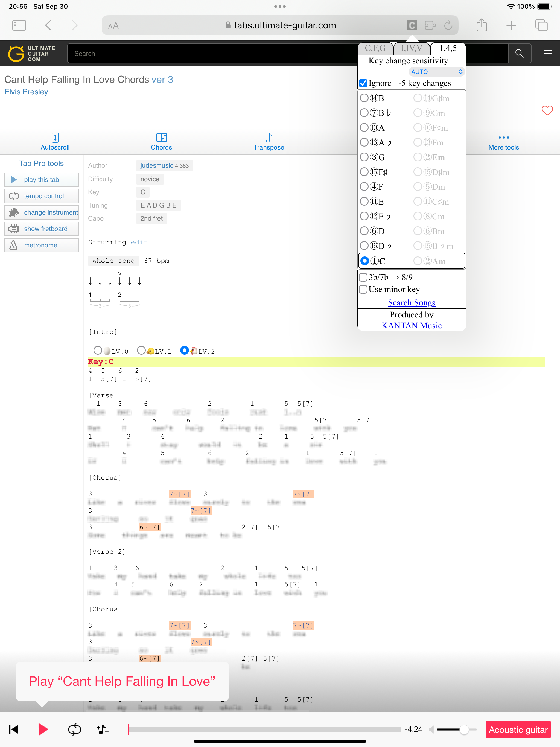This screenshot has height=747, width=560.
Task: Toggle the loop icon in player bar
Action: [x=74, y=729]
